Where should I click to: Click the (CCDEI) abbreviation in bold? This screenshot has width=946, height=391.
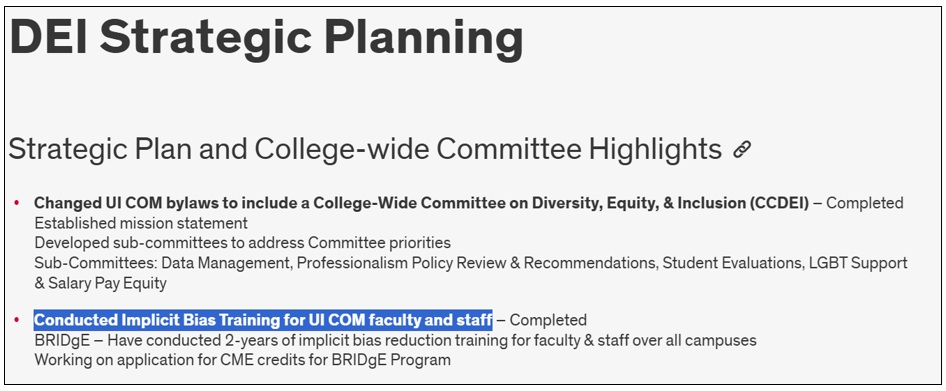coord(779,203)
